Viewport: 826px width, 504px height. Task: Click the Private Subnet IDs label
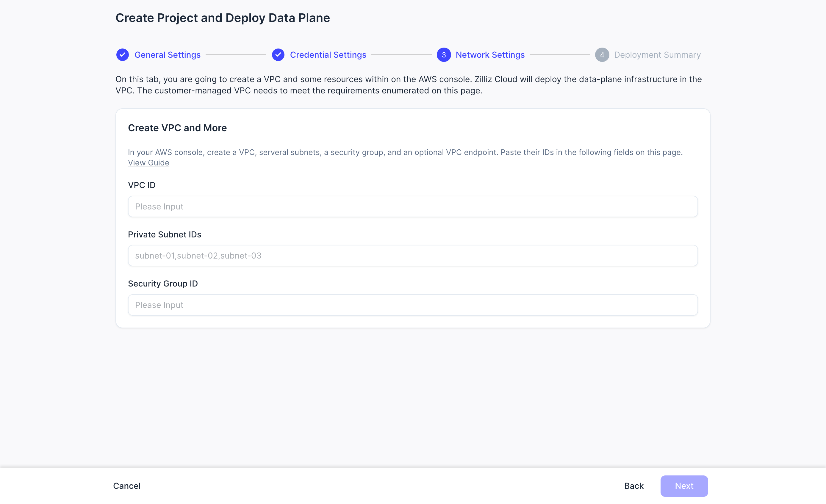164,234
